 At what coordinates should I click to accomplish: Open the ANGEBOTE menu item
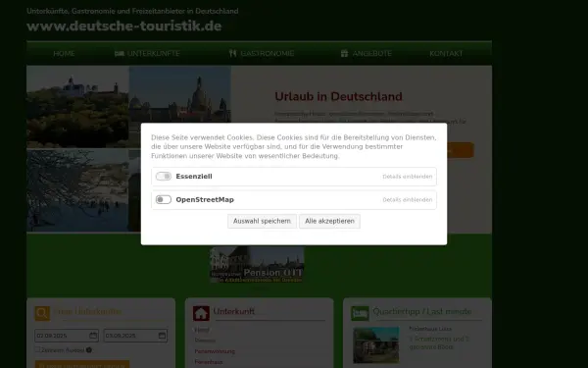click(372, 54)
